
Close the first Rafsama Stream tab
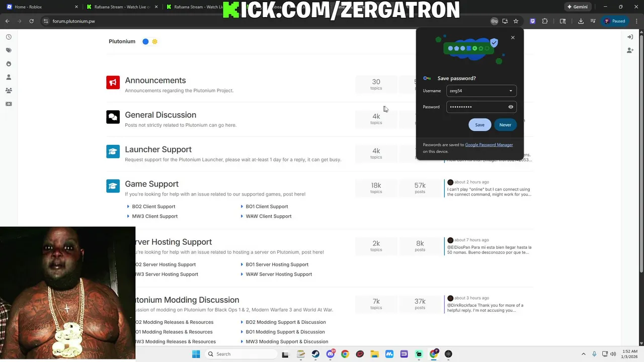pos(156,7)
